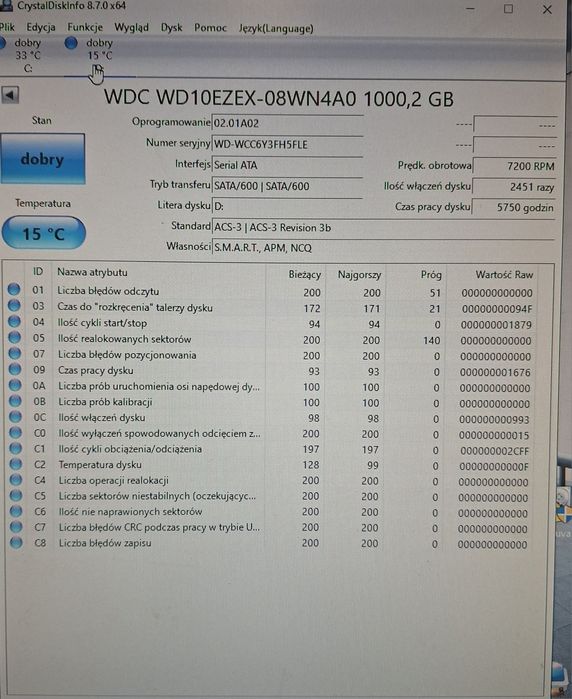Click status icon for attribute C2 temperature
Image resolution: width=572 pixels, height=699 pixels.
pos(16,464)
